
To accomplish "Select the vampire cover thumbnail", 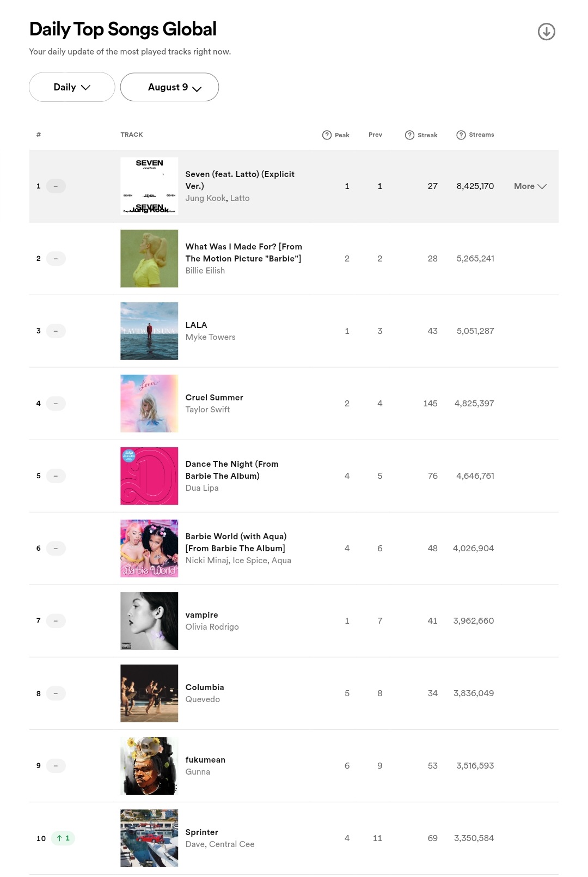I will coord(149,620).
